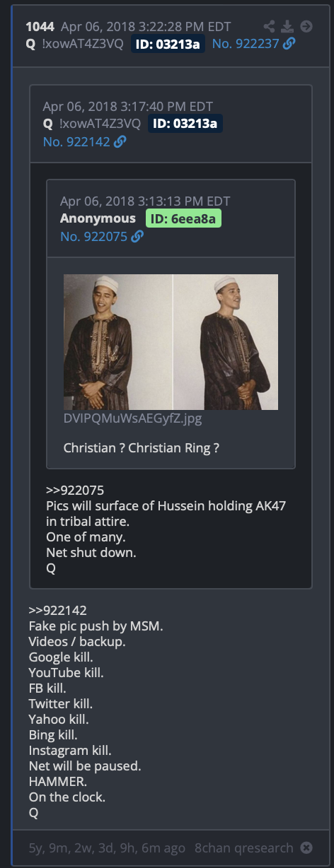Screen dimensions: 334x868
Task: Click the download icon on post 1044
Action: click(x=287, y=27)
